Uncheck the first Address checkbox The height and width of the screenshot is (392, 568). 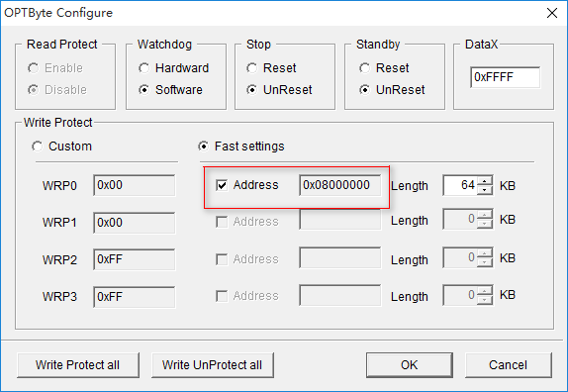[x=222, y=185]
